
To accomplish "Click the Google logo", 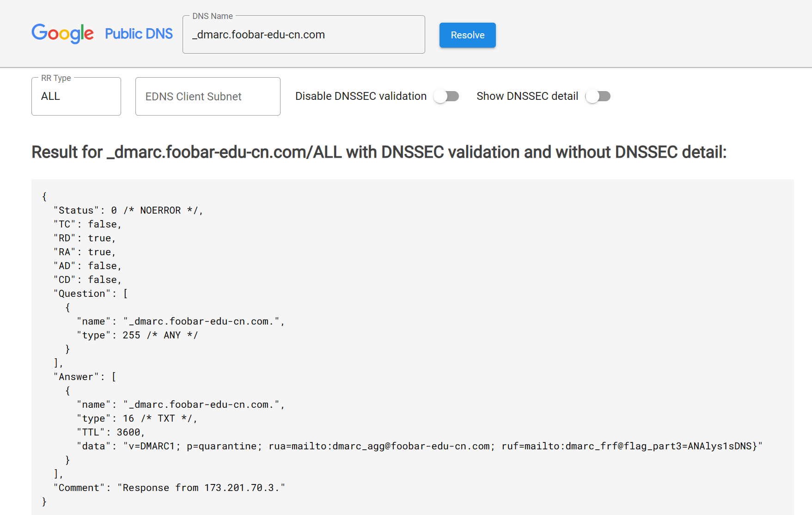I will pyautogui.click(x=62, y=34).
